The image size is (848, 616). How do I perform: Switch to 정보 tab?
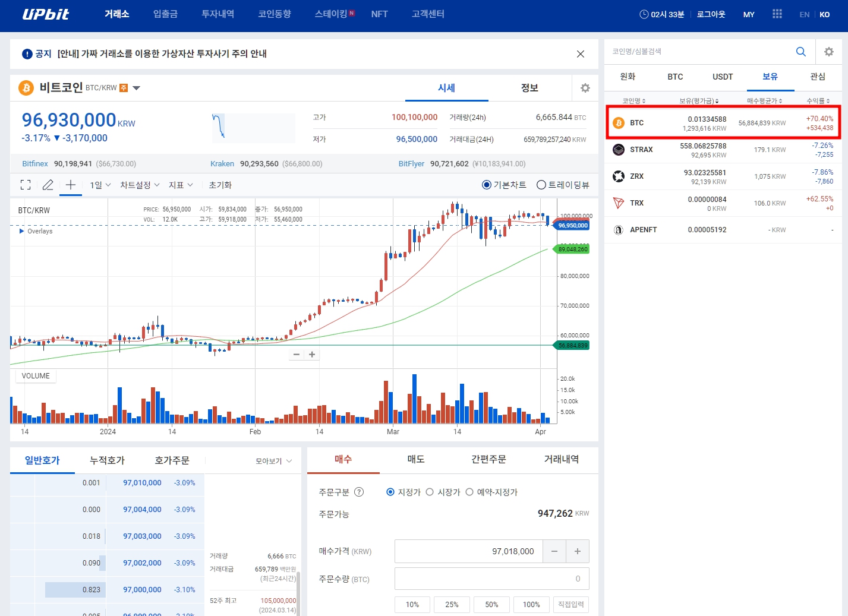[529, 88]
